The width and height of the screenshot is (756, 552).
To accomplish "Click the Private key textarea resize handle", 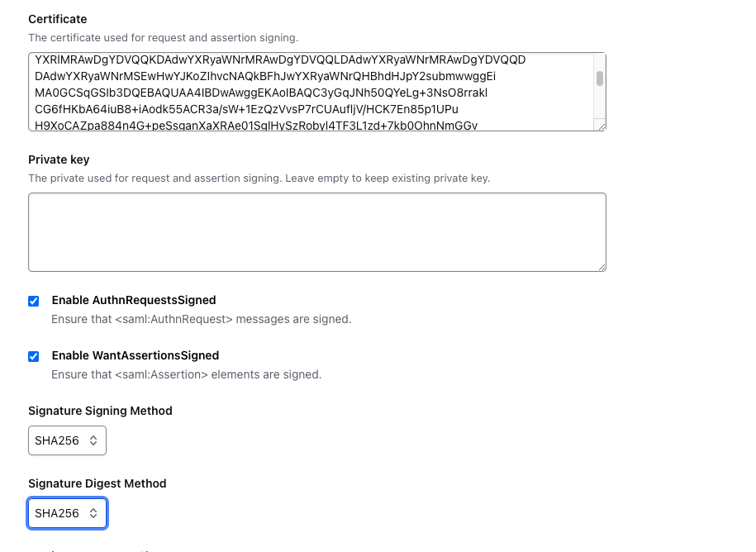I will (x=601, y=266).
